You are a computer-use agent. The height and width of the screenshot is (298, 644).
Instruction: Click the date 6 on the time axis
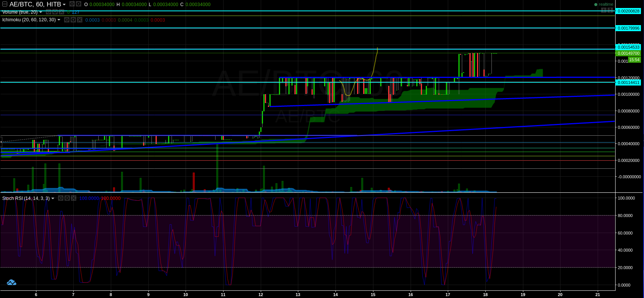tap(36, 294)
